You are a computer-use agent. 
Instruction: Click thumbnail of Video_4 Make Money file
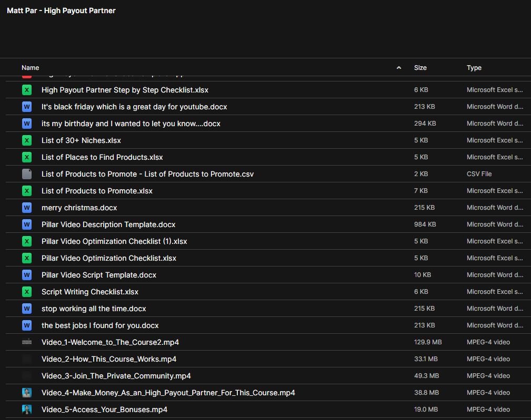click(27, 393)
